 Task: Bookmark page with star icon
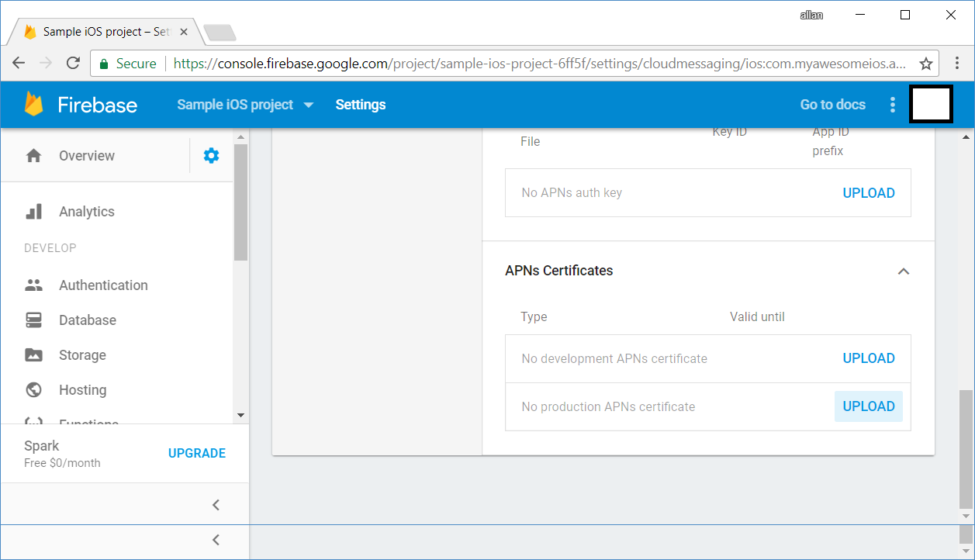click(925, 64)
